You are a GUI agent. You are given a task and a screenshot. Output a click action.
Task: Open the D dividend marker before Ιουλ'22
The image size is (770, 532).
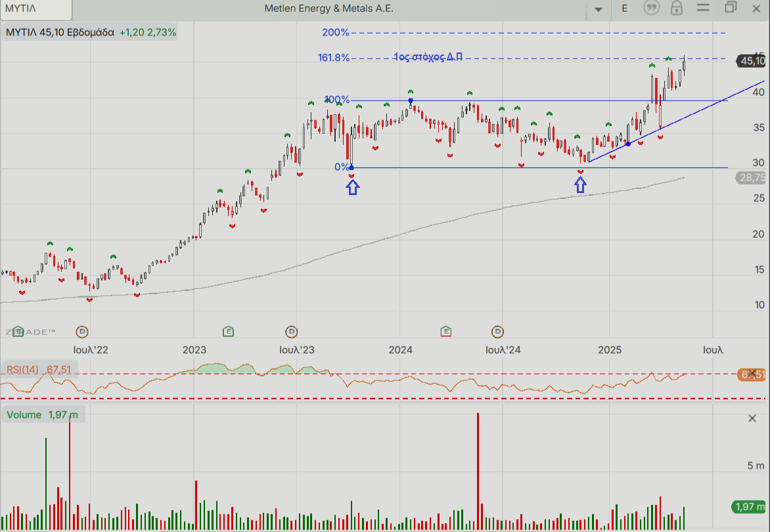[82, 332]
